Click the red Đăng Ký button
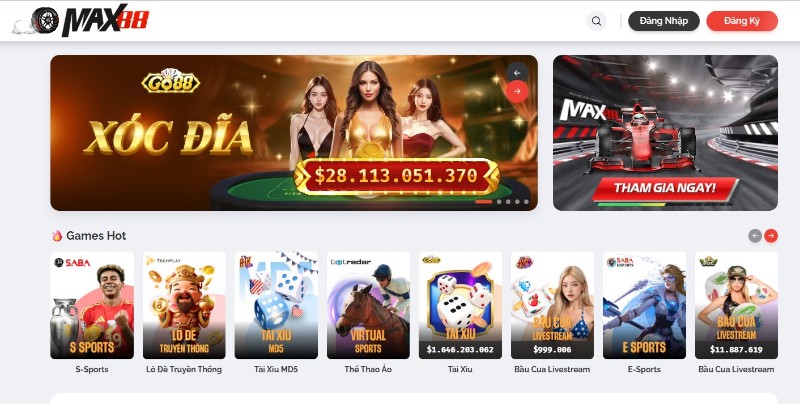The width and height of the screenshot is (800, 404). (742, 21)
